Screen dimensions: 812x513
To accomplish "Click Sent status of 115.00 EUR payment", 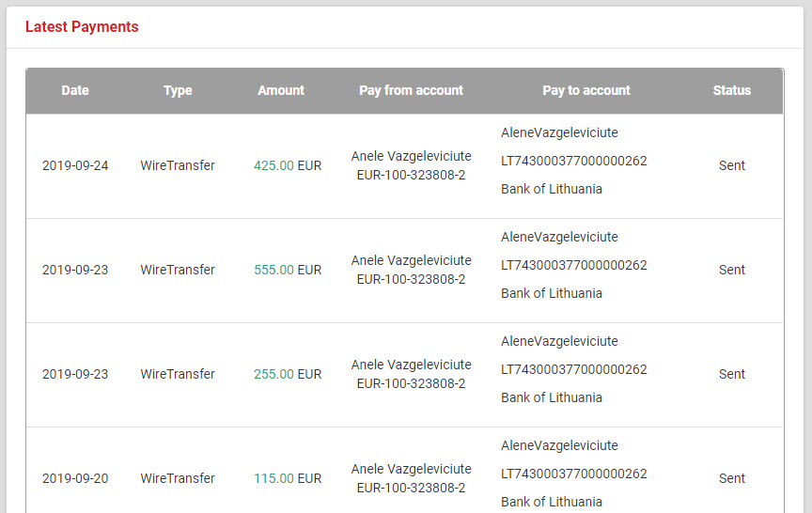I will (x=732, y=479).
